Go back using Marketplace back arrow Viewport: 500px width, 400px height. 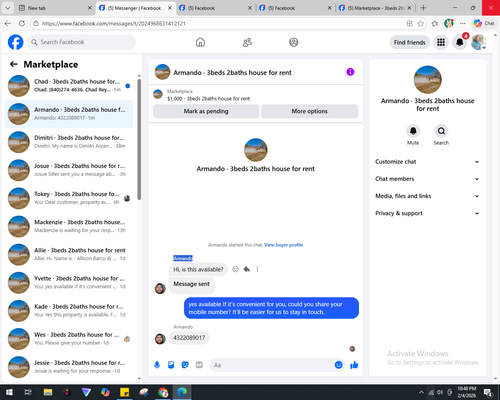coord(14,64)
